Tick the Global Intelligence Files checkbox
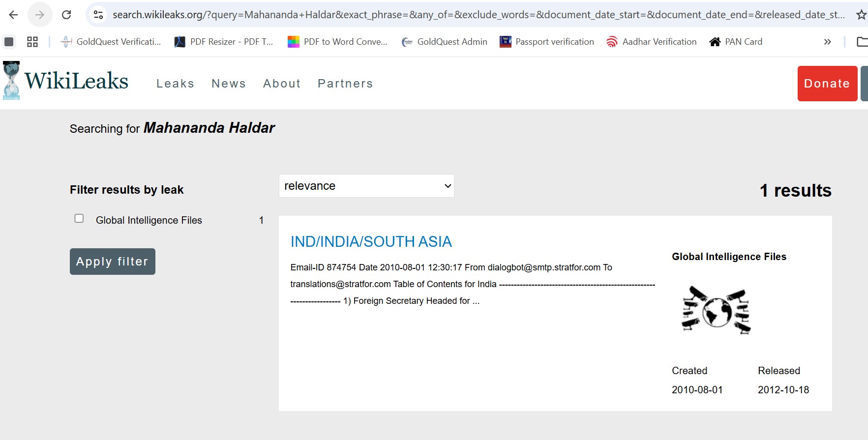Screen dimensions: 868x440 pyautogui.click(x=79, y=218)
